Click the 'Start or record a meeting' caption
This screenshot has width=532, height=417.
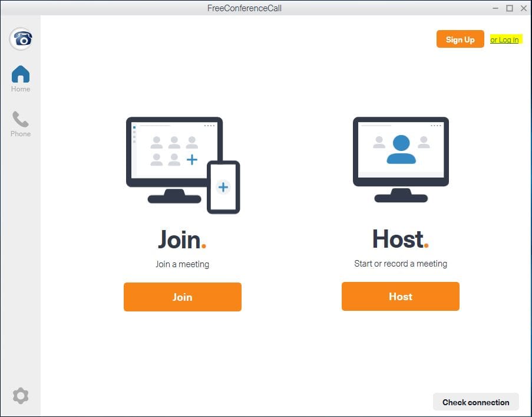(401, 264)
